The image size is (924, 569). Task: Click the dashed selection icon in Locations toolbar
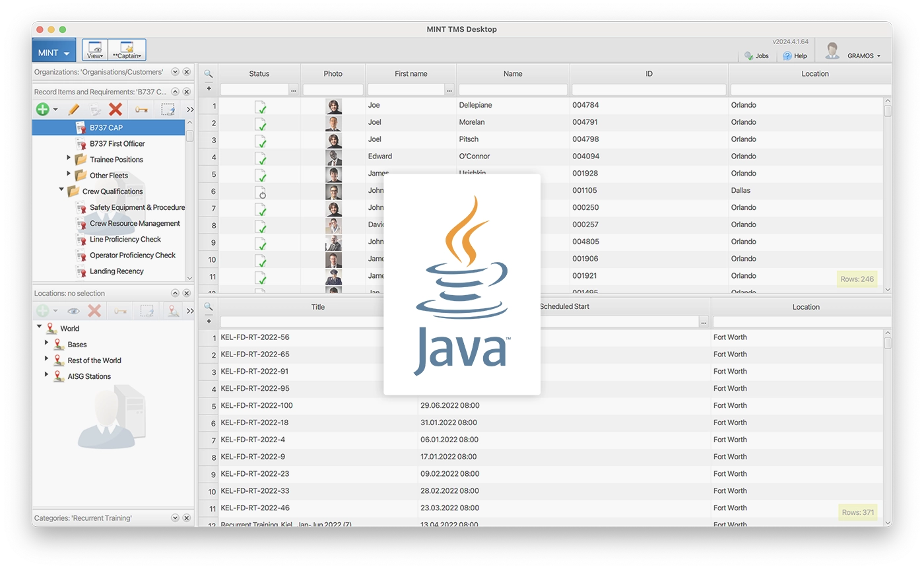(147, 310)
